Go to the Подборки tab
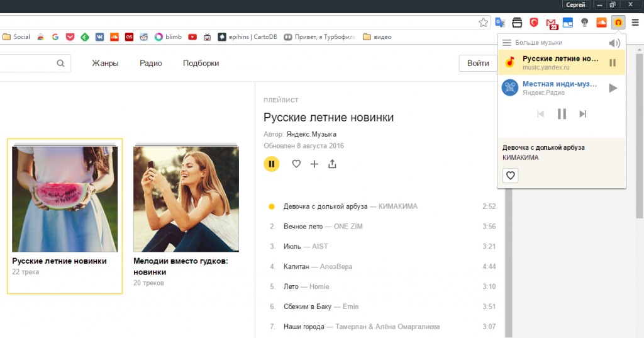Viewport: 644px width, 338px height. pos(201,63)
